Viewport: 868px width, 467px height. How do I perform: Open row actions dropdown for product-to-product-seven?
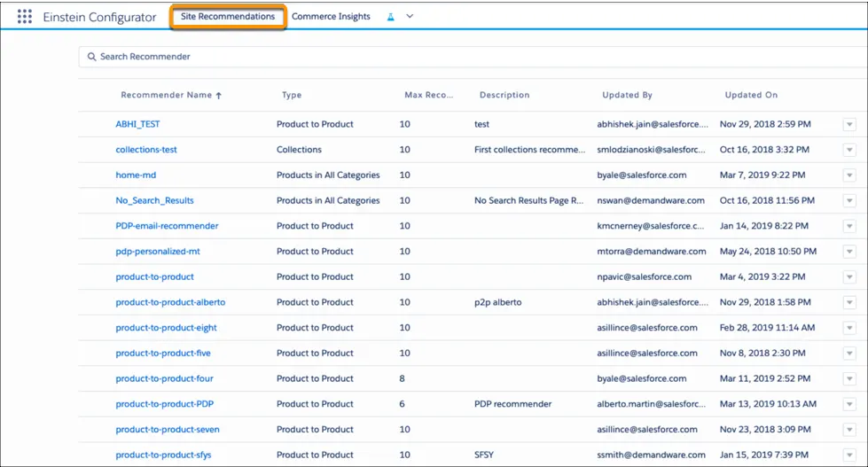tap(849, 430)
